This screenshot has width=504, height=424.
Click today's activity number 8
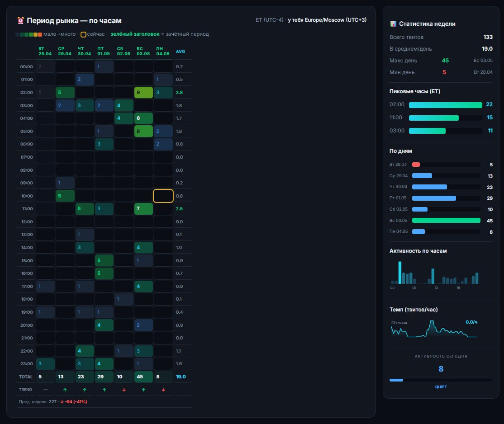click(x=441, y=369)
